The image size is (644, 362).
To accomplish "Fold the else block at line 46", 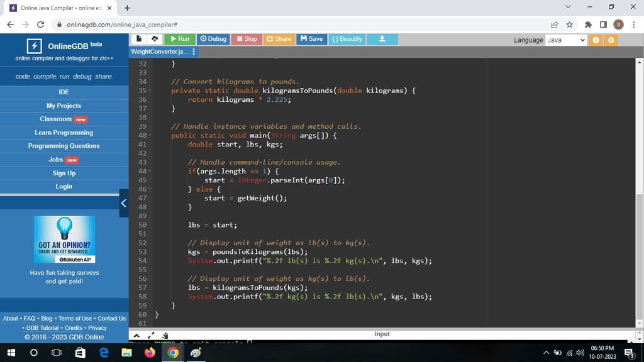I will tap(150, 189).
